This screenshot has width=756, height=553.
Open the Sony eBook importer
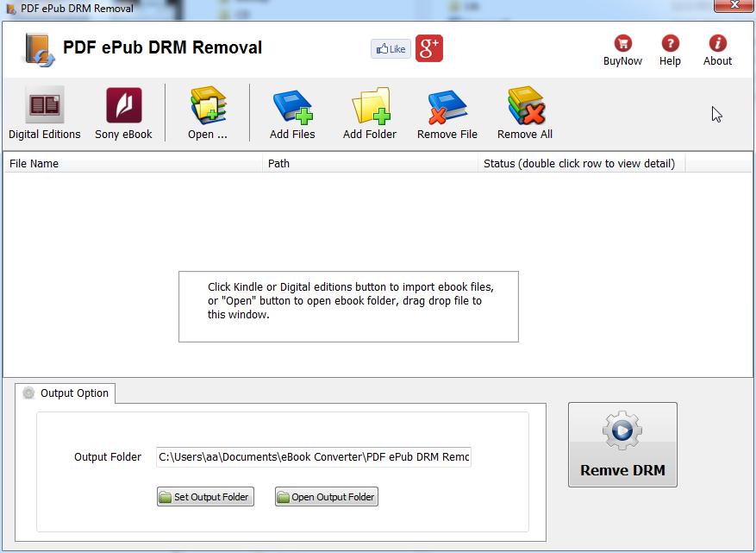pyautogui.click(x=123, y=112)
